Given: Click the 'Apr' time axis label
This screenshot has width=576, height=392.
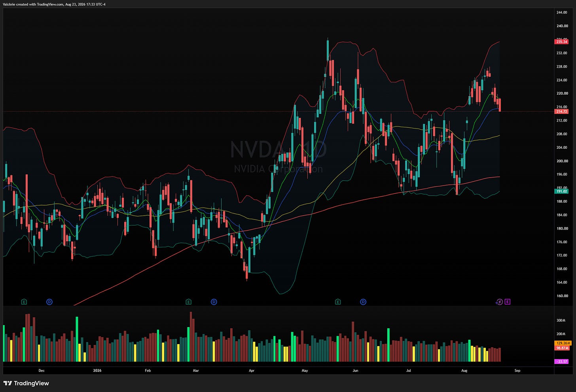Looking at the screenshot, I should click(252, 371).
